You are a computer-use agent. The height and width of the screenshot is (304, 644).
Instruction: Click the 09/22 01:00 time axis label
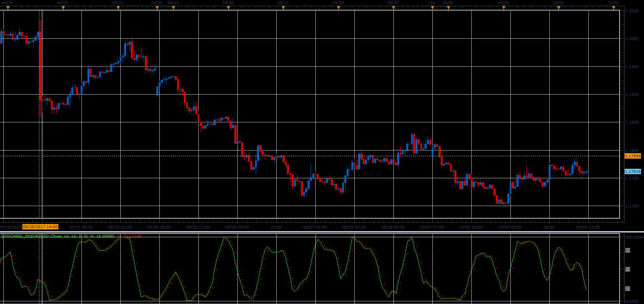[120, 227]
